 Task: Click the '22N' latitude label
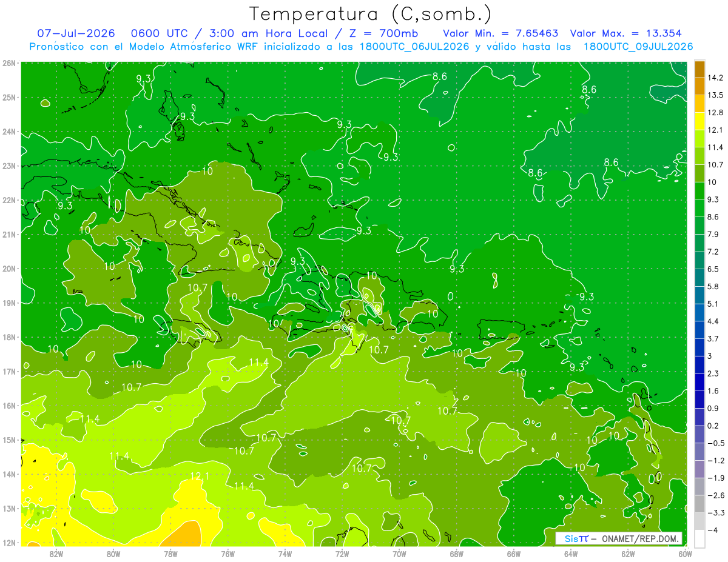pyautogui.click(x=8, y=200)
